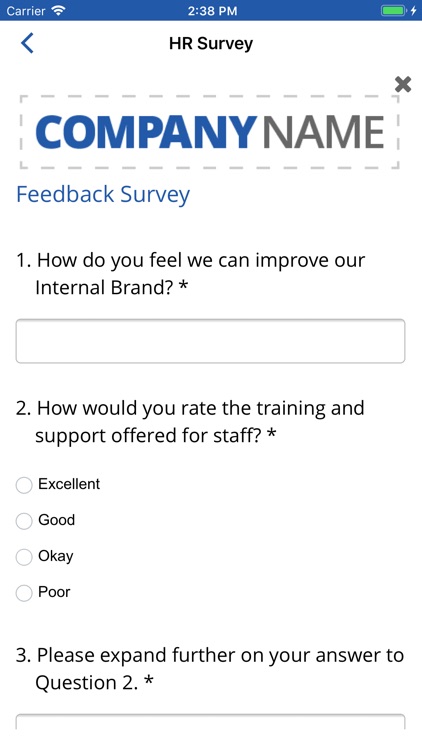Viewport: 422px width, 750px height.
Task: Select the Excellent radio button
Action: 24,485
